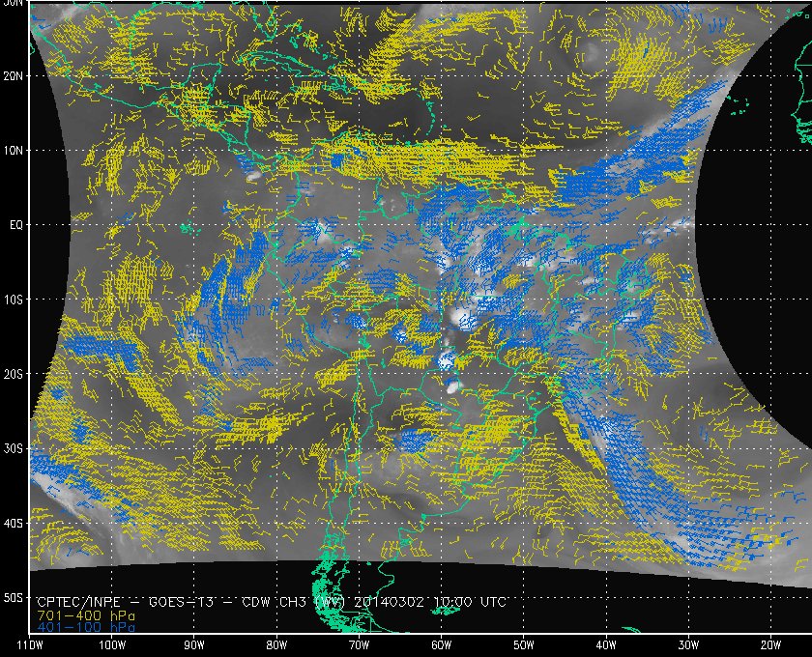Image resolution: width=812 pixels, height=657 pixels.
Task: Click the CPTEC/INPE GOES-13 title text
Action: (272, 602)
